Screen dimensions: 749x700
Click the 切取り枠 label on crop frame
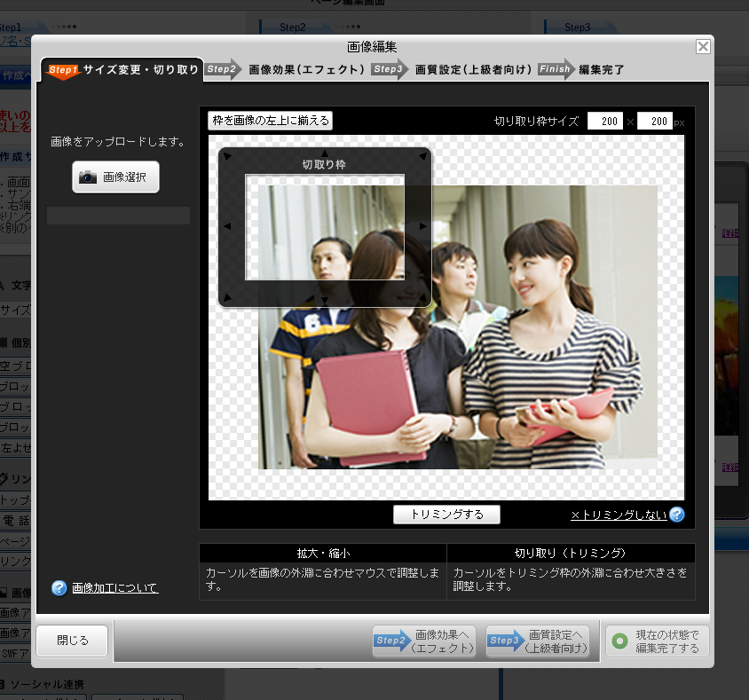pos(324,165)
